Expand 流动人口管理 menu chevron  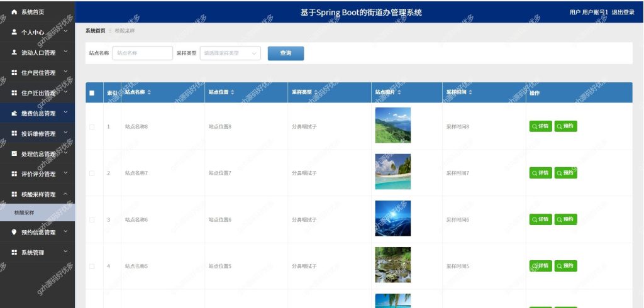point(65,52)
